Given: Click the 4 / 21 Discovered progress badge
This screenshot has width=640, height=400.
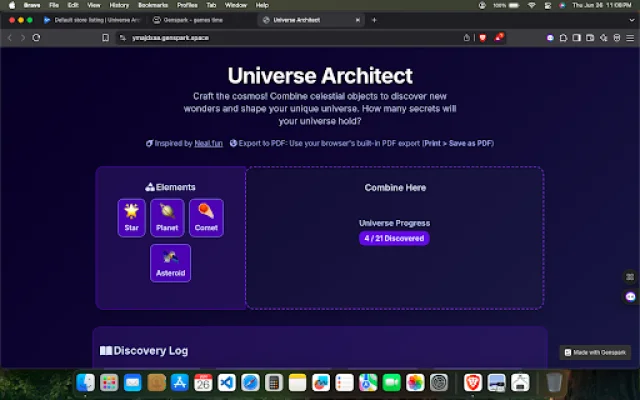Looking at the screenshot, I should pyautogui.click(x=394, y=238).
